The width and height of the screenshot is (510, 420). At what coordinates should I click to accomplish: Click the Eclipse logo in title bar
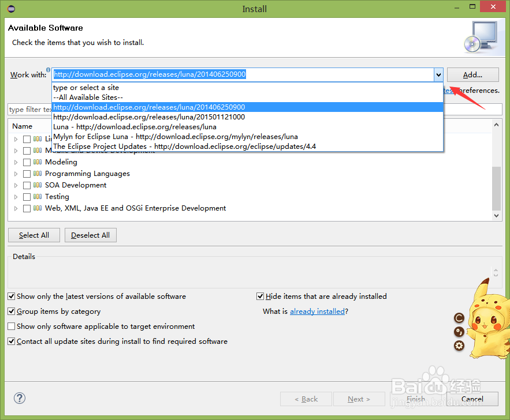tap(11, 9)
